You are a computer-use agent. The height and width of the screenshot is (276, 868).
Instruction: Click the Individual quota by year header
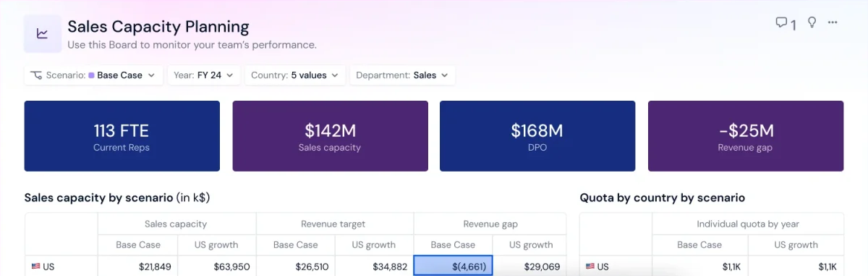(x=748, y=224)
